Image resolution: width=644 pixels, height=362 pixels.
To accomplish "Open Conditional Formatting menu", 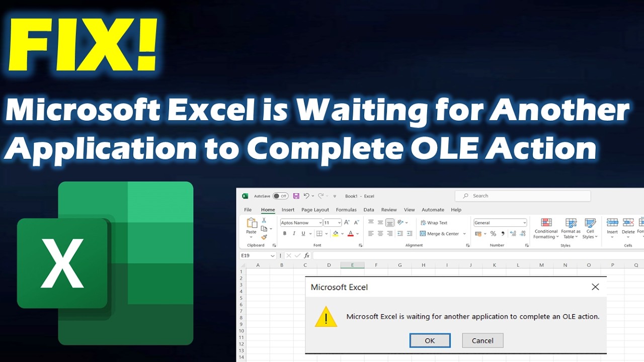I will pos(546,228).
